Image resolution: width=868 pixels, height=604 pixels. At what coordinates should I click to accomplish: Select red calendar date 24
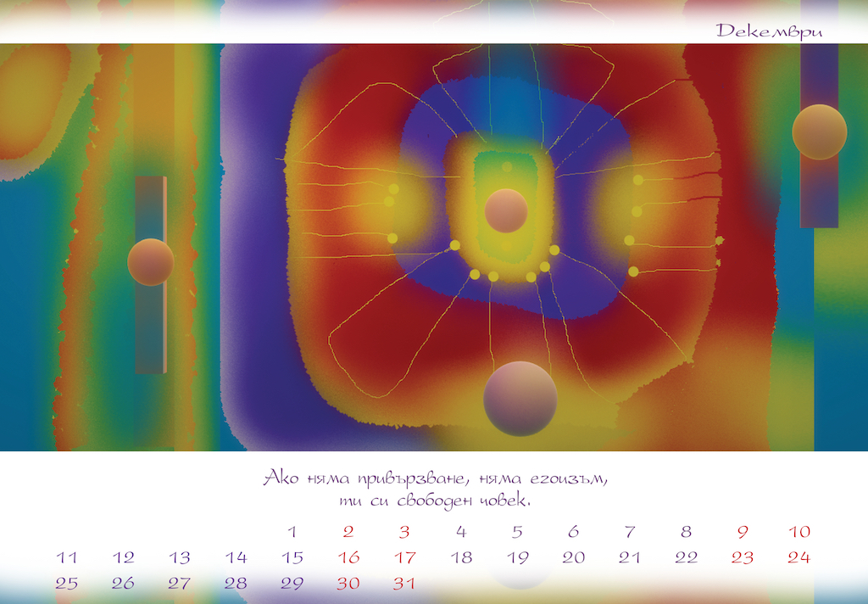point(798,557)
